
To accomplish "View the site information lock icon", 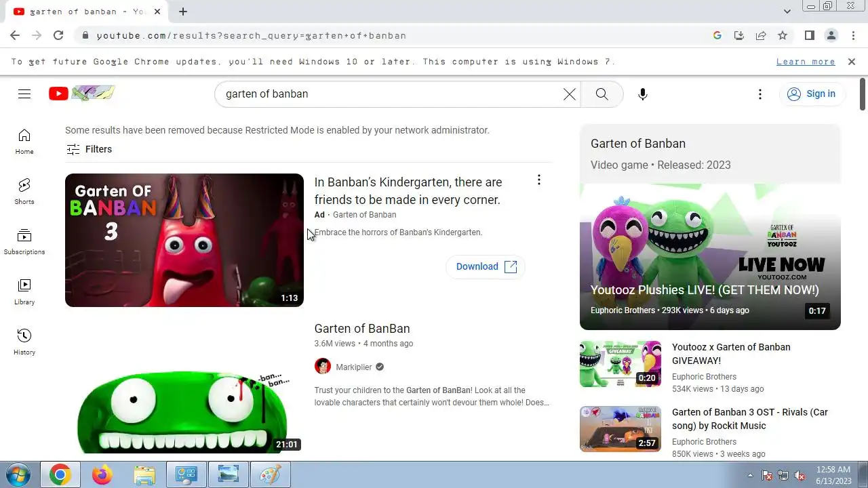I will click(85, 35).
